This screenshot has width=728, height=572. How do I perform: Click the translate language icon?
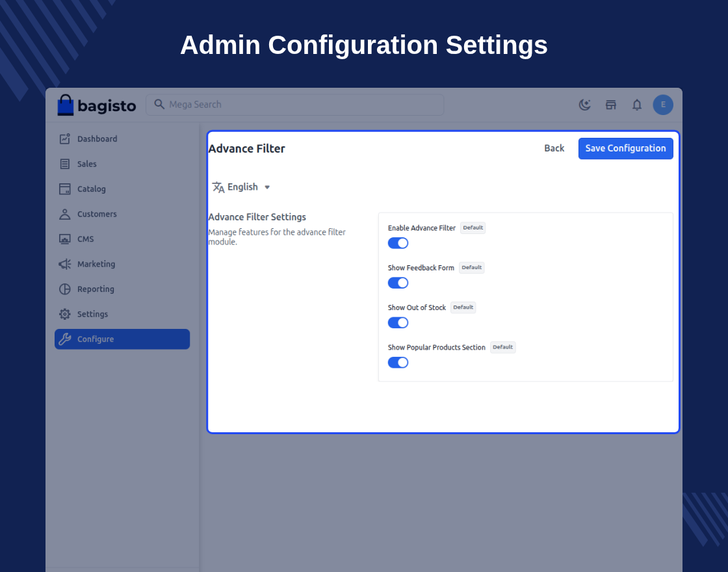click(218, 187)
